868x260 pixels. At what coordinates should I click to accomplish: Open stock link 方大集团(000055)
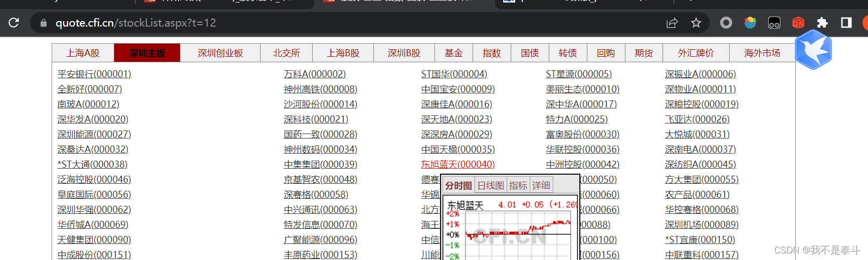702,180
